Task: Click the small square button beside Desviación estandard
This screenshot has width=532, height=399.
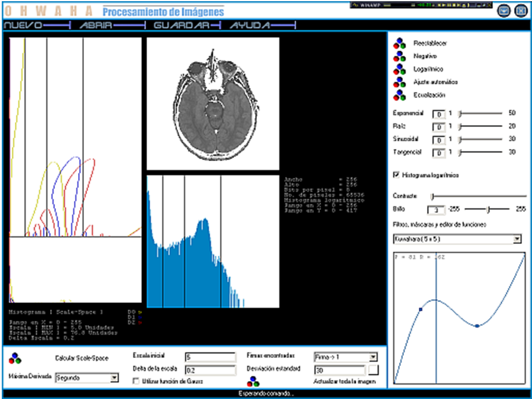Action: [x=374, y=369]
